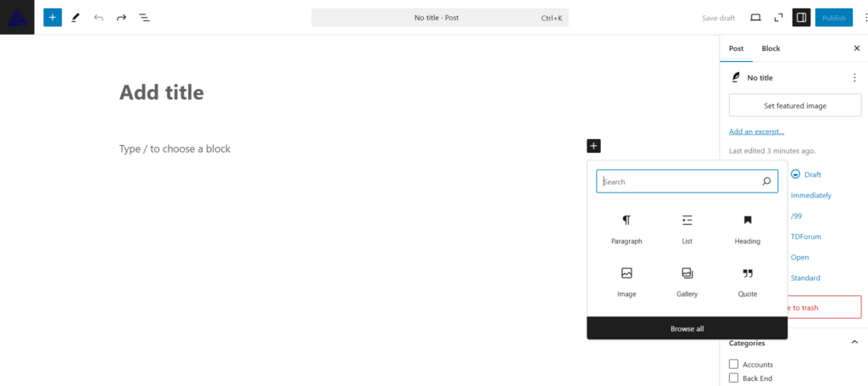Open the Document Overview list icon
This screenshot has height=386, width=868.
[144, 17]
